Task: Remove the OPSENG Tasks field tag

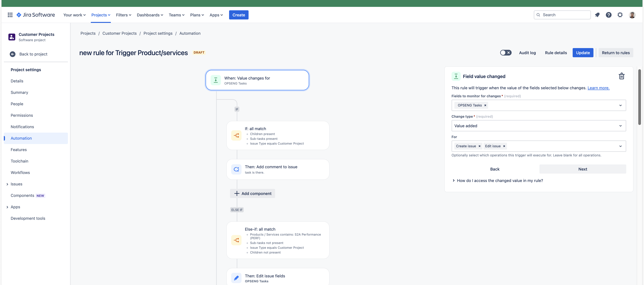Action: tap(485, 105)
